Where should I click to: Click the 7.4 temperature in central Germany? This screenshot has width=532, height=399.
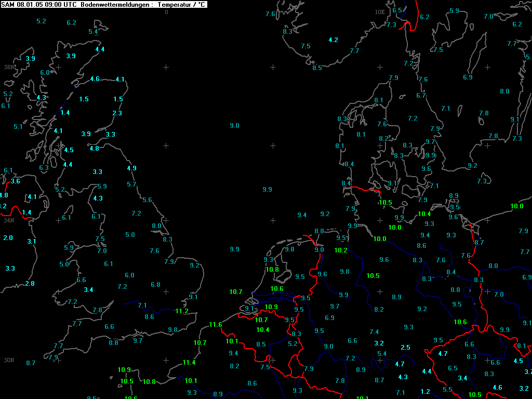[x=374, y=332]
